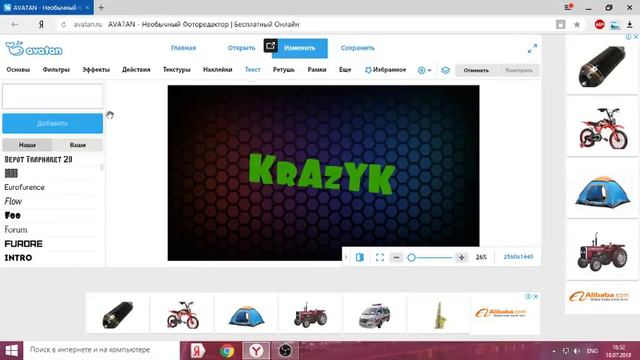Open the Фильтры menu

pyautogui.click(x=56, y=70)
